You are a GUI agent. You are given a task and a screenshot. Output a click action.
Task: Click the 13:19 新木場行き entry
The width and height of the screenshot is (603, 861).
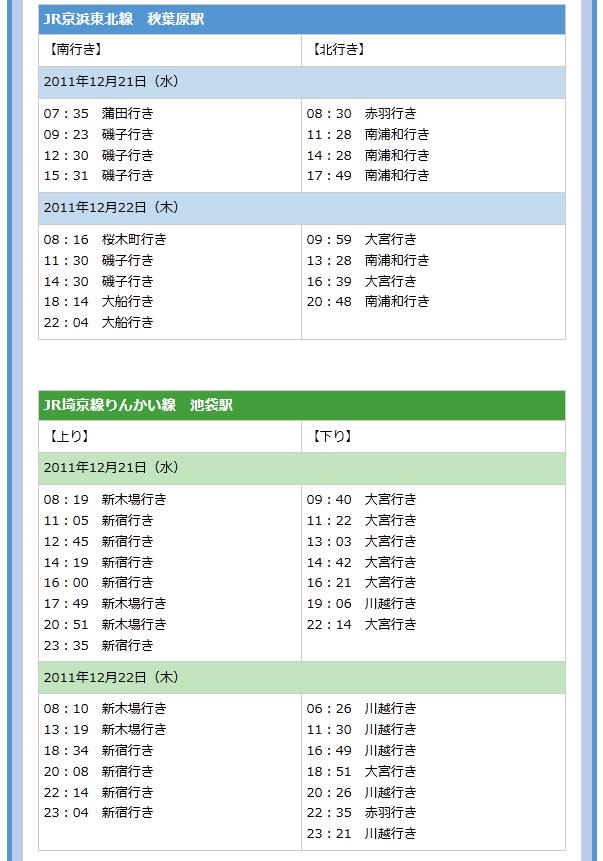[x=105, y=730]
